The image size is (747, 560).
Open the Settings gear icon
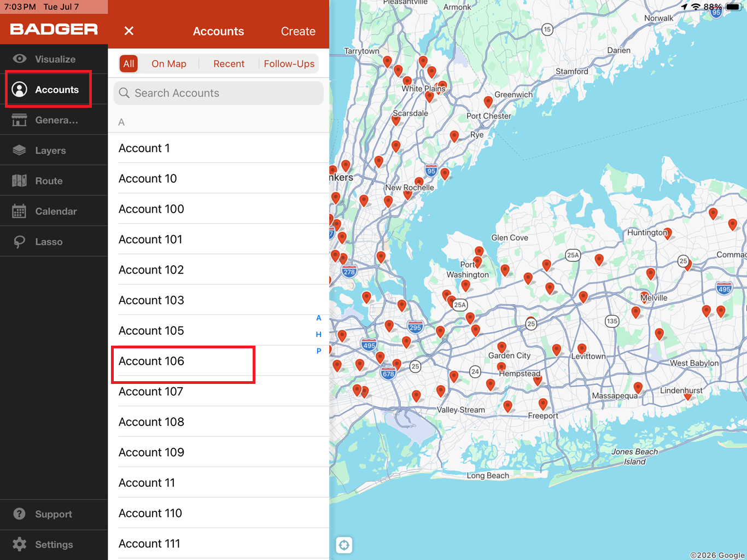pyautogui.click(x=20, y=544)
